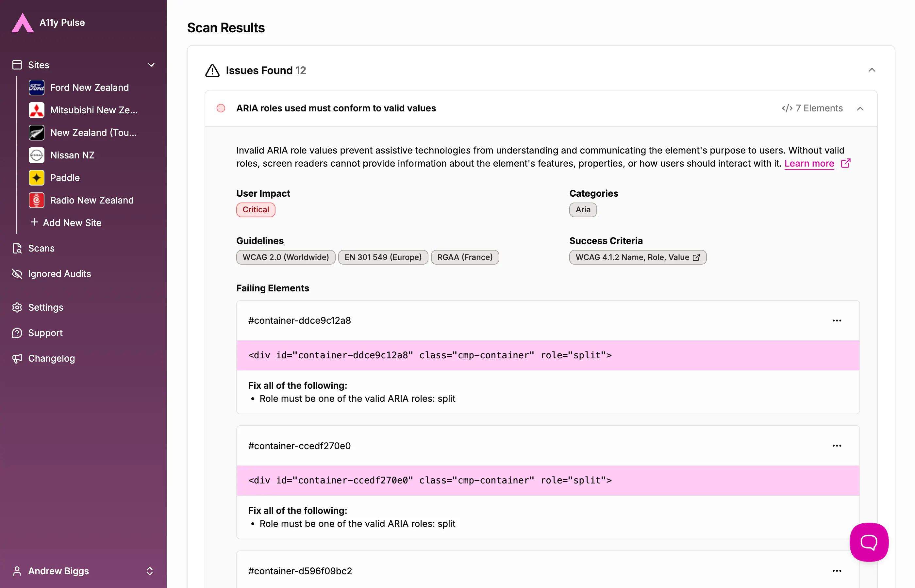Open Ford New Zealand site
This screenshot has height=588, width=915.
(89, 88)
